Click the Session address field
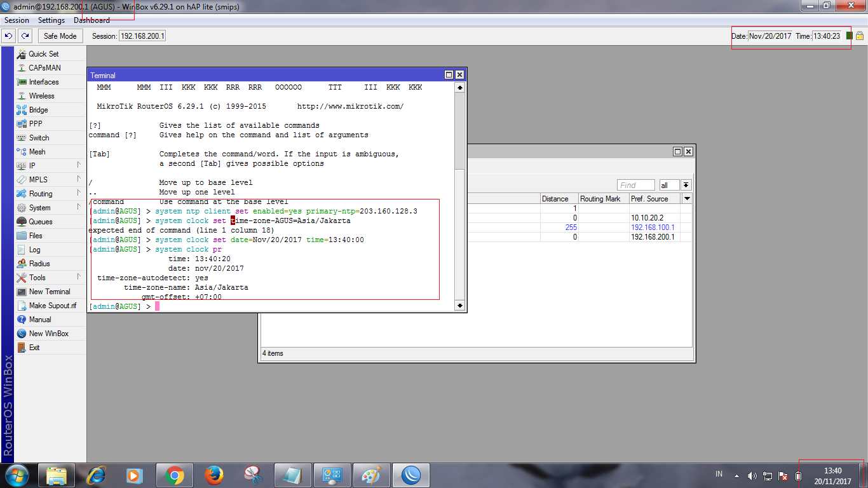 (x=142, y=36)
